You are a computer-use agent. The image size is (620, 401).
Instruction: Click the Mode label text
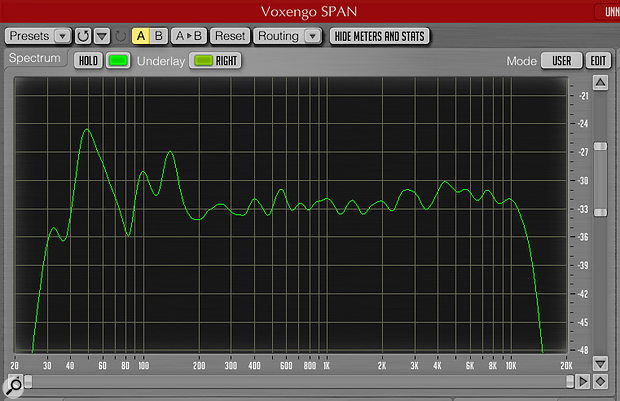pos(522,61)
